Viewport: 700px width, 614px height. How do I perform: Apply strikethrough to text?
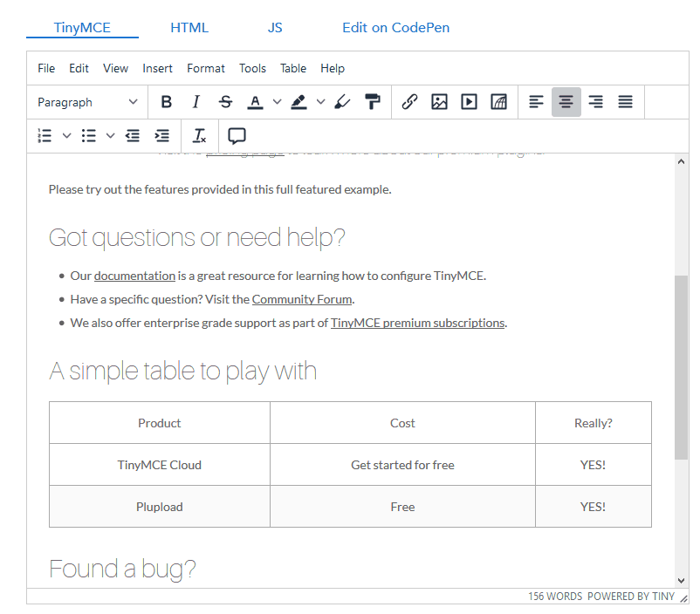click(225, 102)
